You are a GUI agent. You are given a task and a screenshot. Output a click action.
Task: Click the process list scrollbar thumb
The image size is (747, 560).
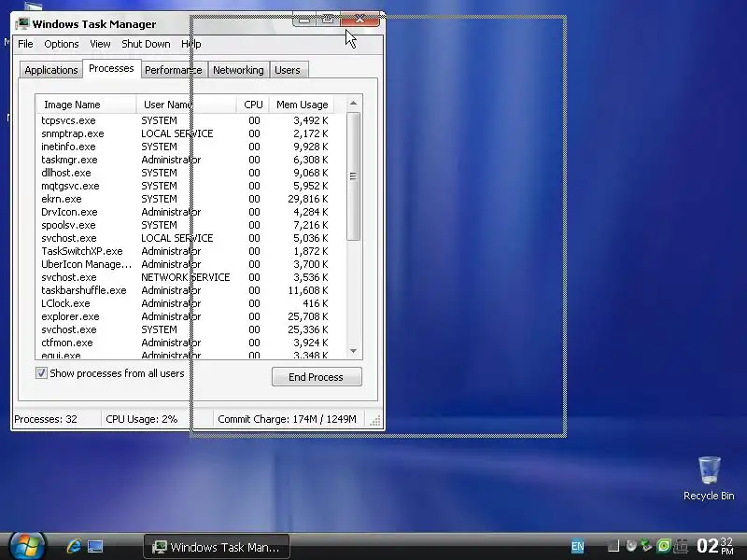353,176
